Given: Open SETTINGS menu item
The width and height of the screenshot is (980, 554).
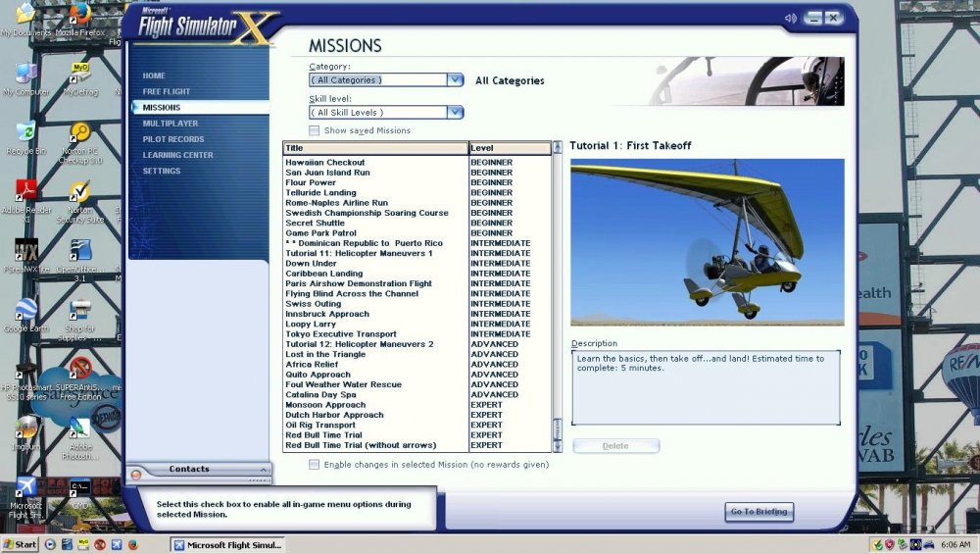Looking at the screenshot, I should 162,171.
